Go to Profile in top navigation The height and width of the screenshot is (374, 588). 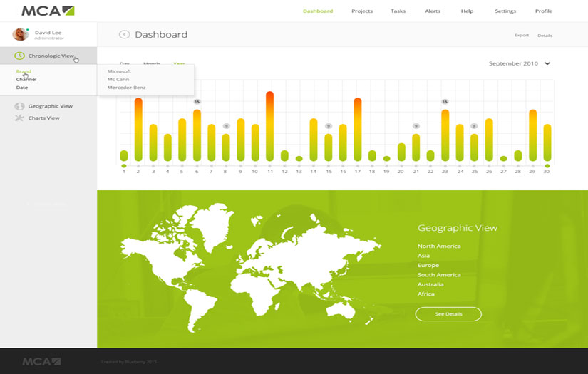tap(543, 11)
